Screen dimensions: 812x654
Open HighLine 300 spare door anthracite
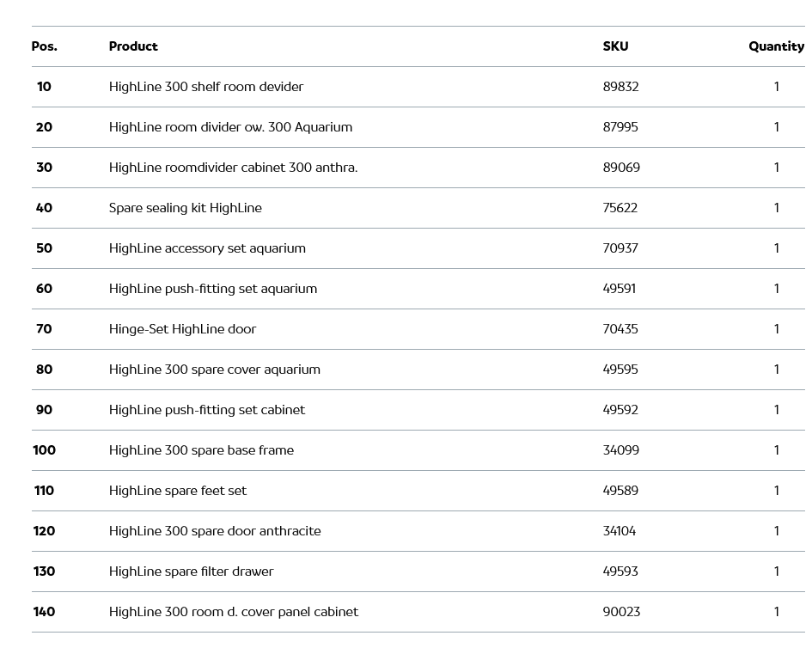(x=215, y=531)
